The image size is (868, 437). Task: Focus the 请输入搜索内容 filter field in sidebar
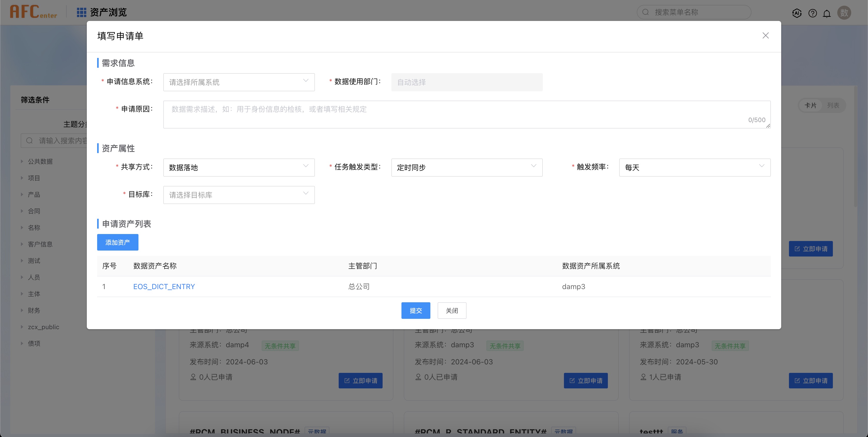[x=54, y=141]
